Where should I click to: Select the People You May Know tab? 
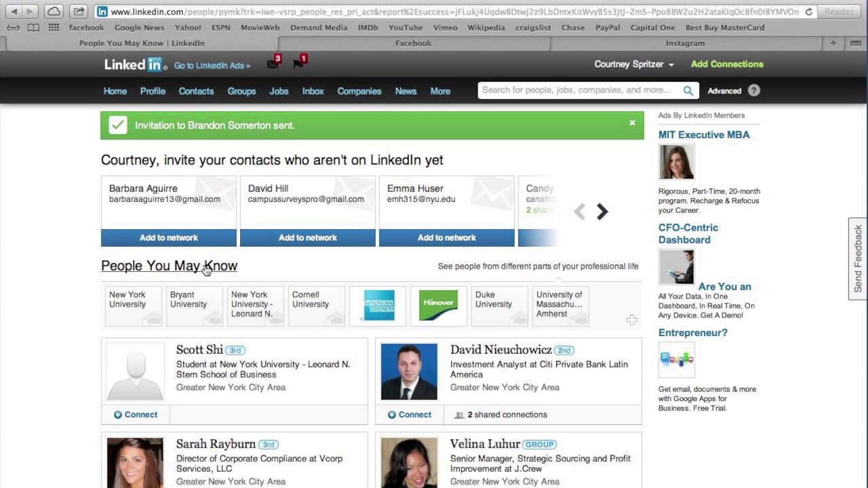(x=142, y=43)
